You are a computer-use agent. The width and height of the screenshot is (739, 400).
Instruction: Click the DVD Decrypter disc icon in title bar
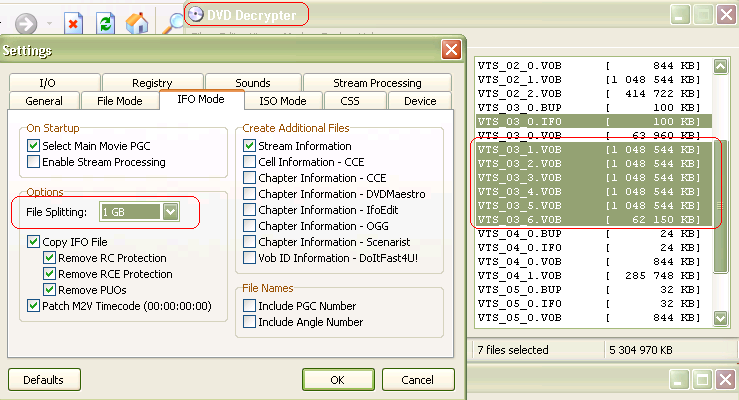point(196,15)
